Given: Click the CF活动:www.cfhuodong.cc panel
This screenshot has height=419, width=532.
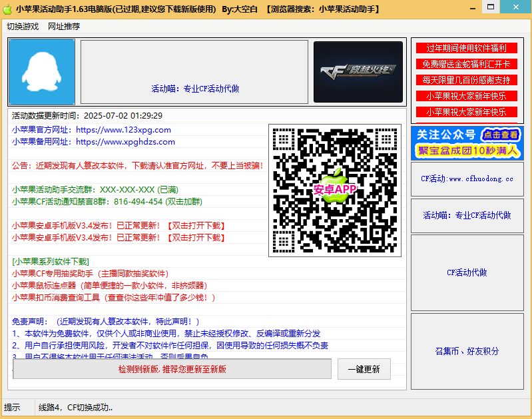Looking at the screenshot, I should pos(467,179).
